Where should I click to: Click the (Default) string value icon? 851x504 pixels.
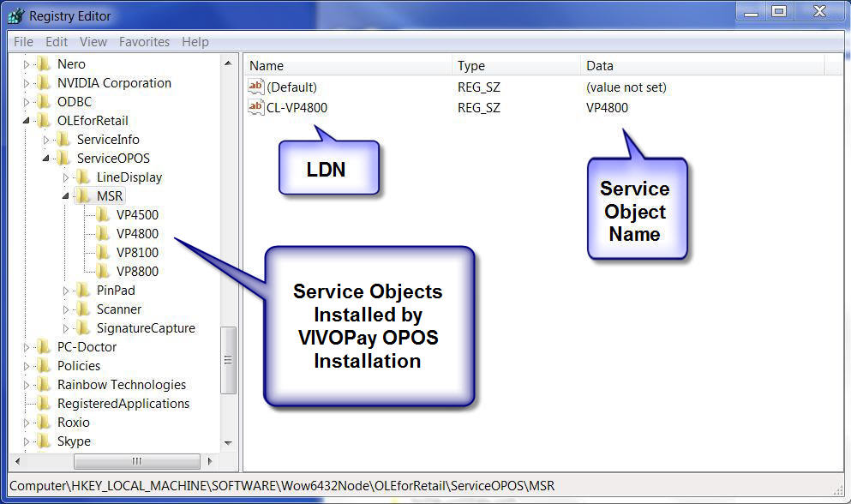pyautogui.click(x=255, y=87)
